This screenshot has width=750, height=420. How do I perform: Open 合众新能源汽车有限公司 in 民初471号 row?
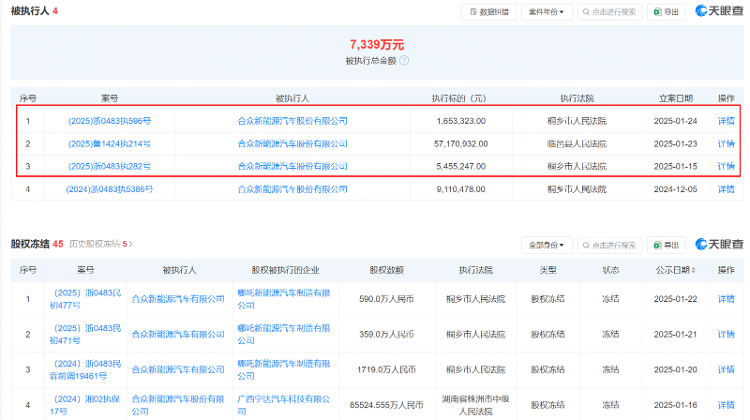pyautogui.click(x=178, y=334)
